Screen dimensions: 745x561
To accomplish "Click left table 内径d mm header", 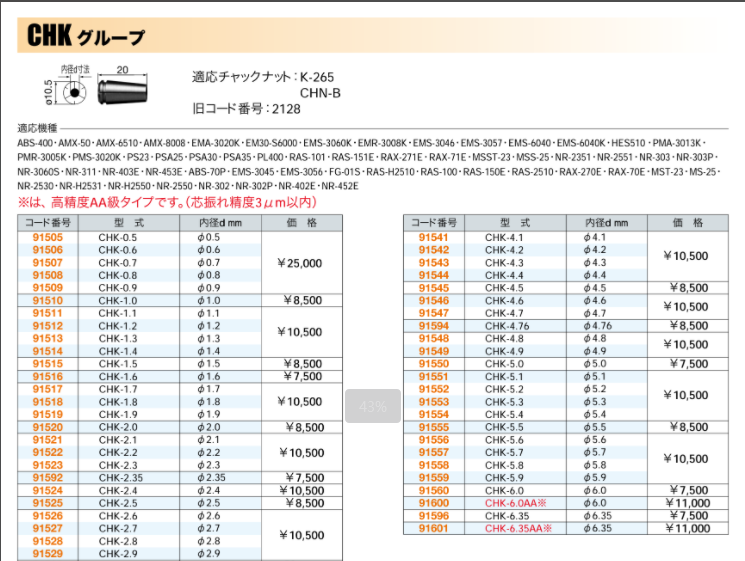I will [220, 223].
